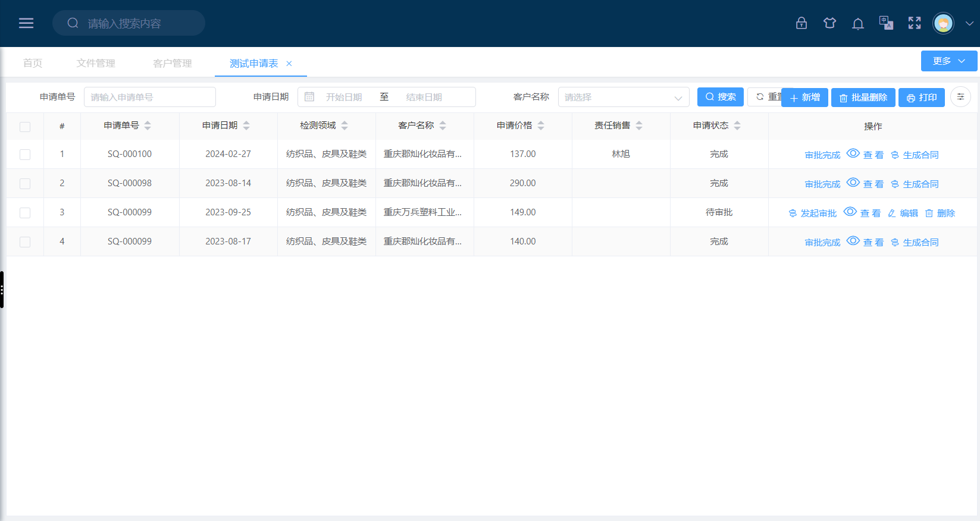
Task: View pending row 3 via eye icon
Action: click(850, 212)
